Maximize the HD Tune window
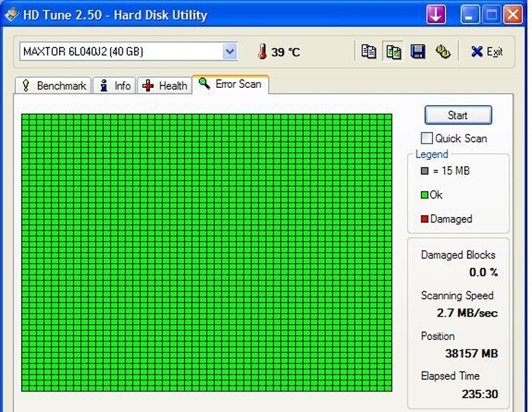Image resolution: width=532 pixels, height=412 pixels. [491, 14]
